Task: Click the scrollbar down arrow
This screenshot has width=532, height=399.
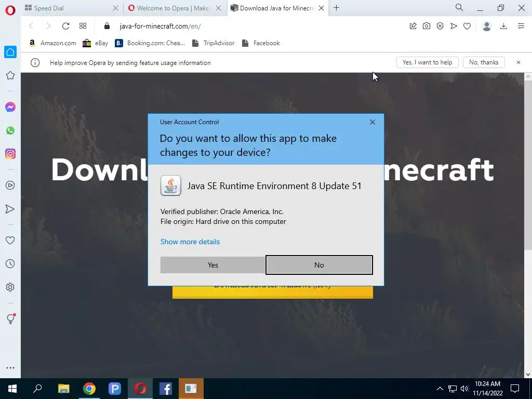Action: [x=528, y=375]
